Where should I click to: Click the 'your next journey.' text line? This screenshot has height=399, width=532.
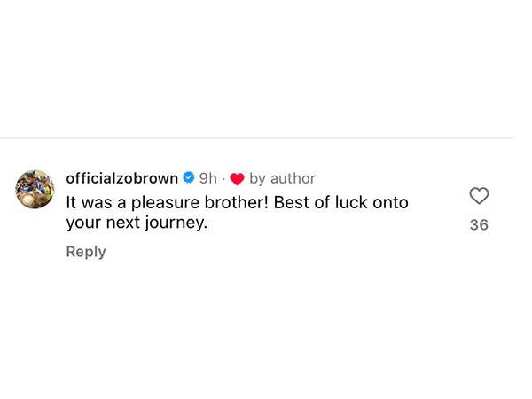(137, 223)
